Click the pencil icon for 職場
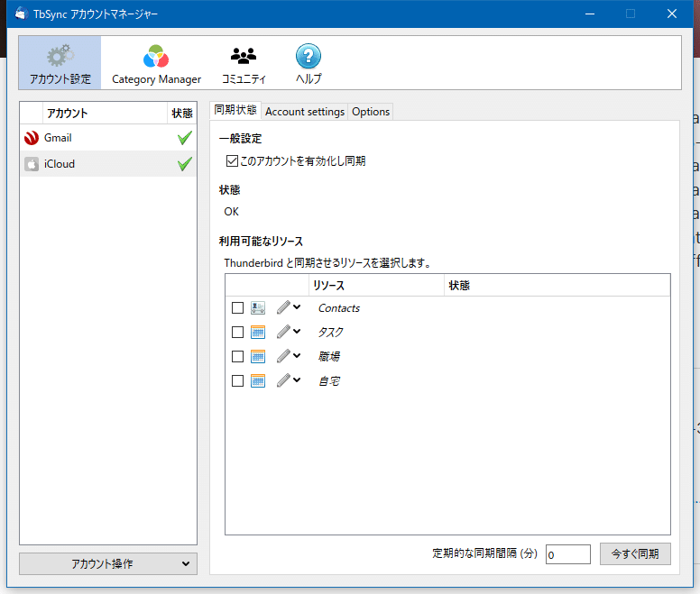 [283, 356]
